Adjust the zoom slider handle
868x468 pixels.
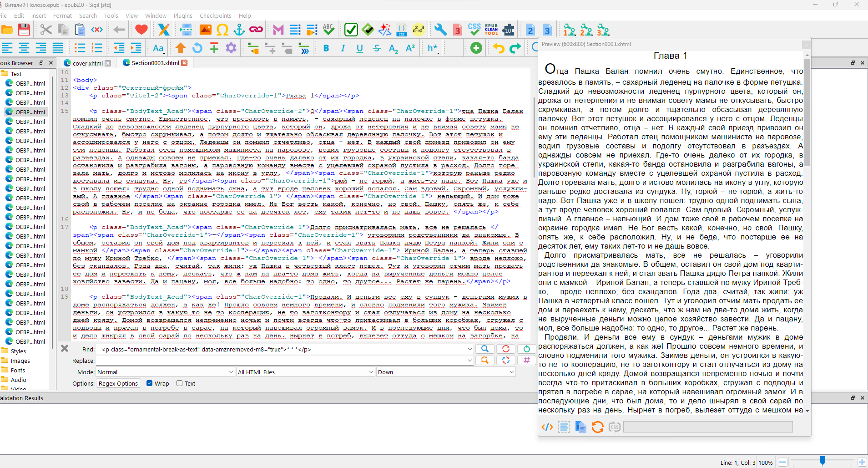coord(823,461)
